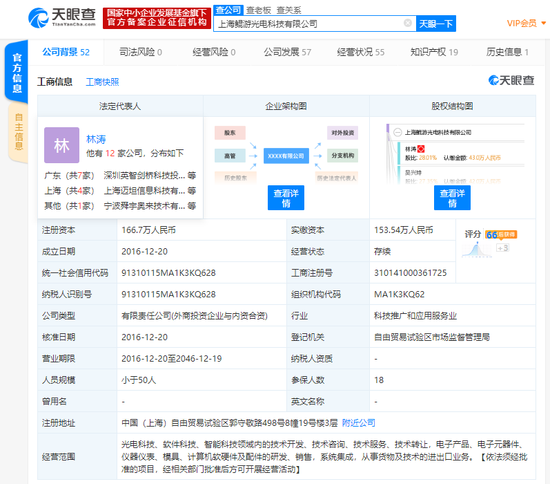Open 宁波舜宇奥来技术有 company link
The width and height of the screenshot is (550, 484).
[144, 206]
